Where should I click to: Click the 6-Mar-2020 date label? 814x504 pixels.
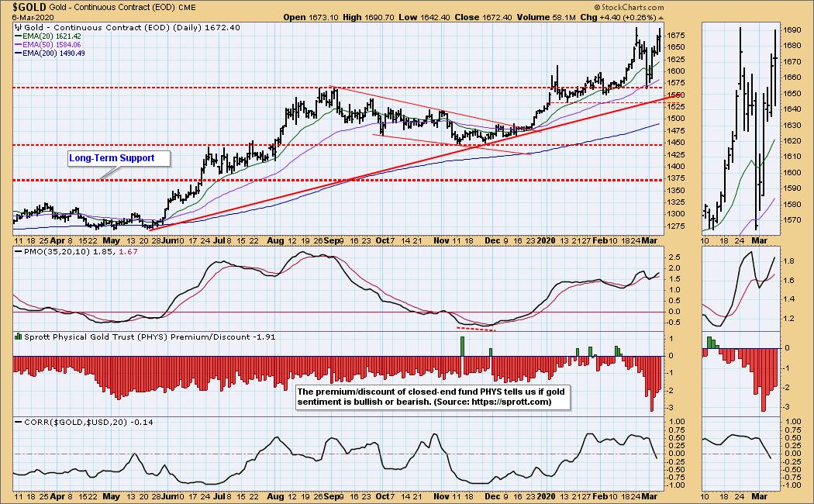pyautogui.click(x=33, y=17)
